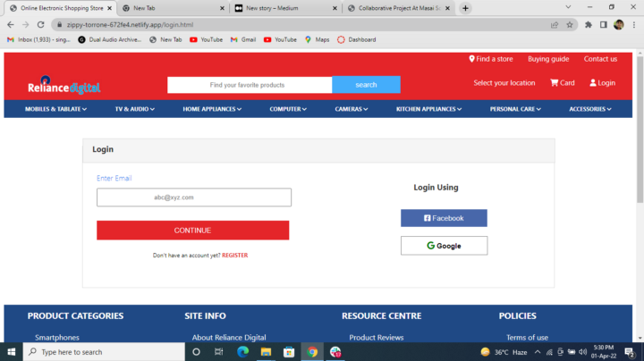
Task: Open the Smartphones footer link
Action: coord(57,337)
